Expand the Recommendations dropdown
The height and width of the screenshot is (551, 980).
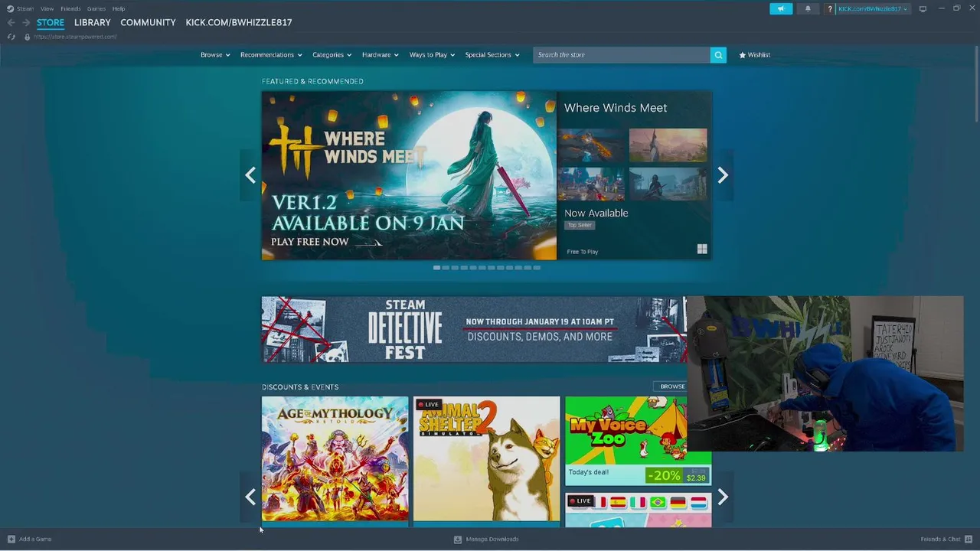(271, 55)
